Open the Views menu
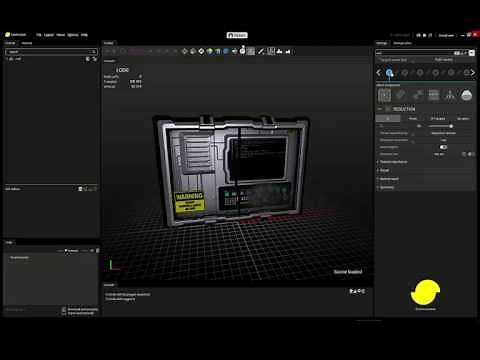The image size is (480, 360). coord(61,35)
